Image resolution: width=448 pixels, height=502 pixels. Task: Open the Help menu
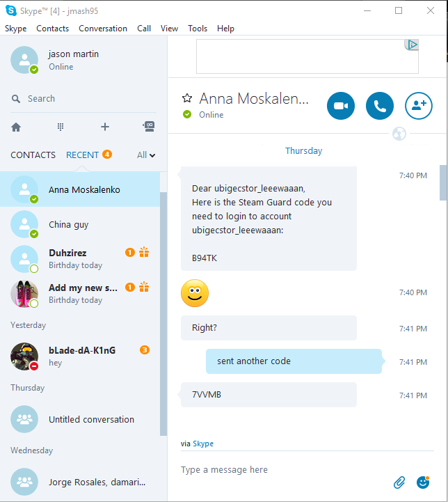click(225, 29)
